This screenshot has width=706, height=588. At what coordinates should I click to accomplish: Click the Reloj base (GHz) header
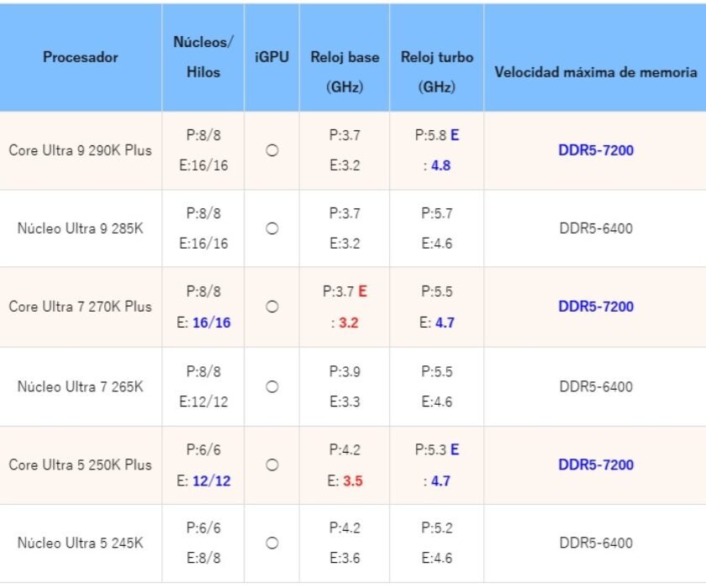(347, 68)
